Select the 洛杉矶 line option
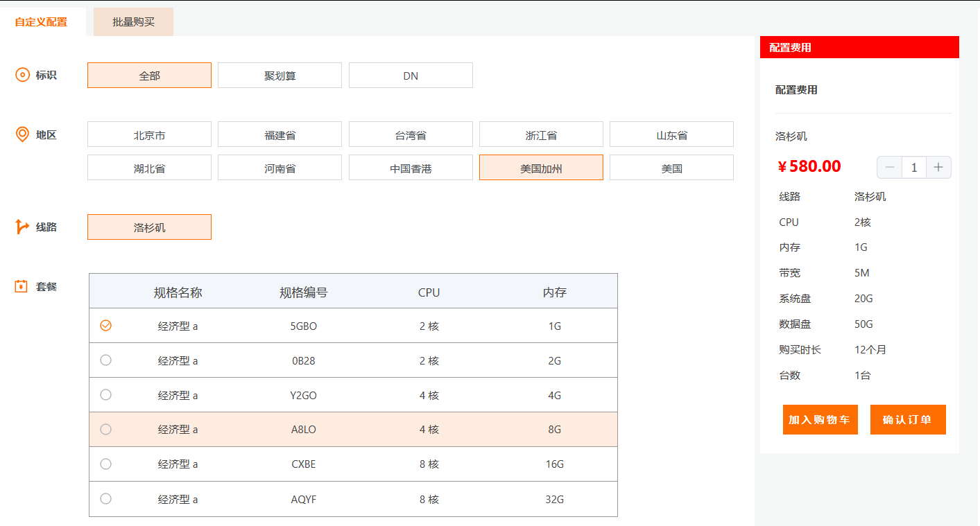The height and width of the screenshot is (526, 980). [x=149, y=227]
